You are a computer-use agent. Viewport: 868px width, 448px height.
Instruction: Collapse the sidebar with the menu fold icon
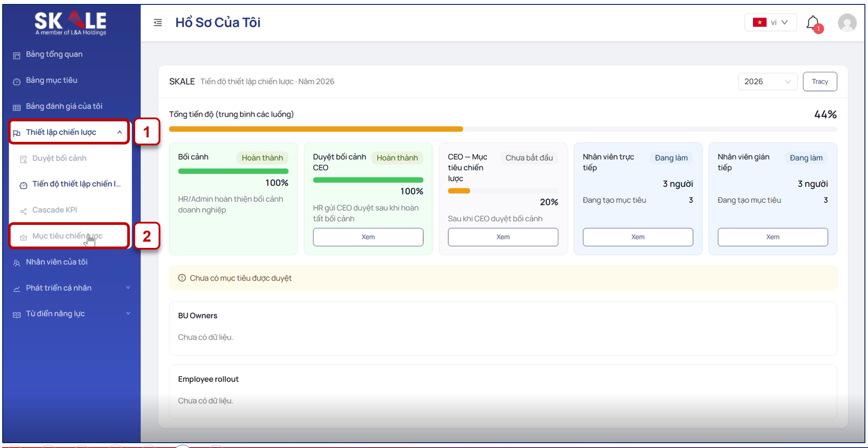(x=158, y=23)
